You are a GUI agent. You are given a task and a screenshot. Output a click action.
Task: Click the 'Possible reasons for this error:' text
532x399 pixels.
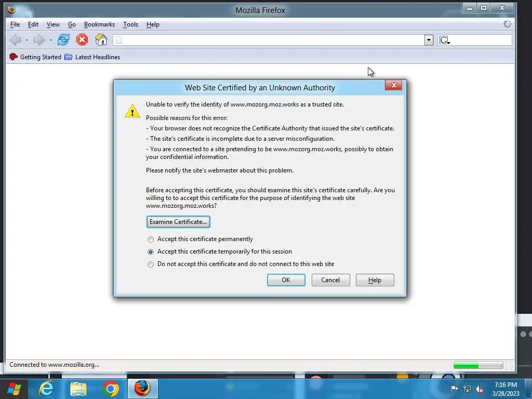(x=187, y=118)
